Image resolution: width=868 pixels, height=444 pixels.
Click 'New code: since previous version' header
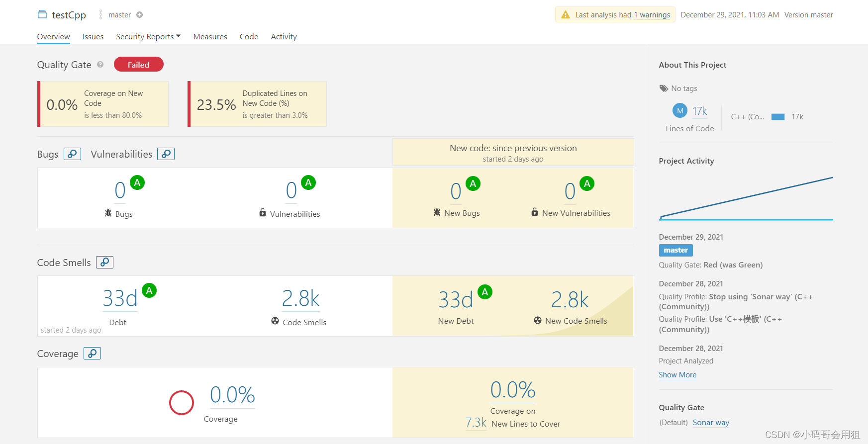click(x=513, y=148)
